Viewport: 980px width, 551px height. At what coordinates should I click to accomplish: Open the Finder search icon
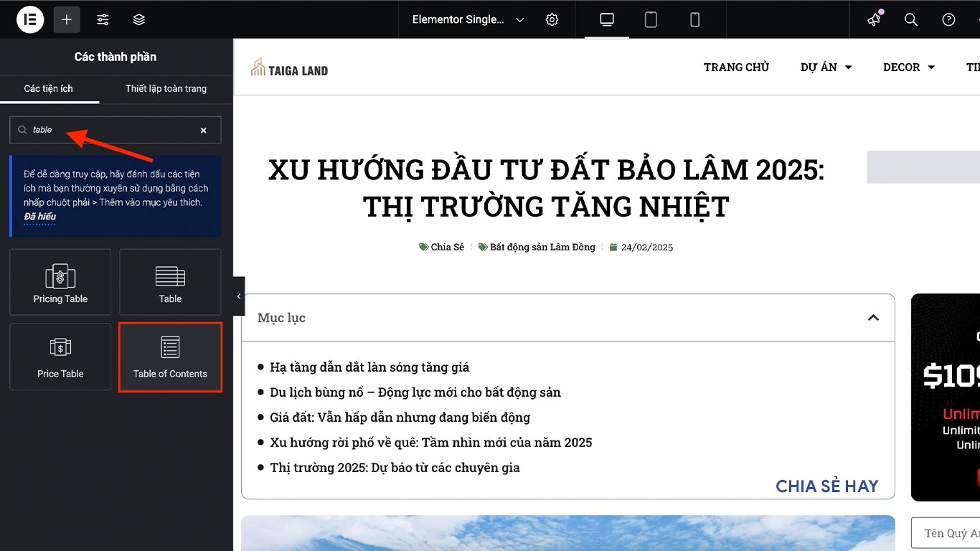click(910, 19)
